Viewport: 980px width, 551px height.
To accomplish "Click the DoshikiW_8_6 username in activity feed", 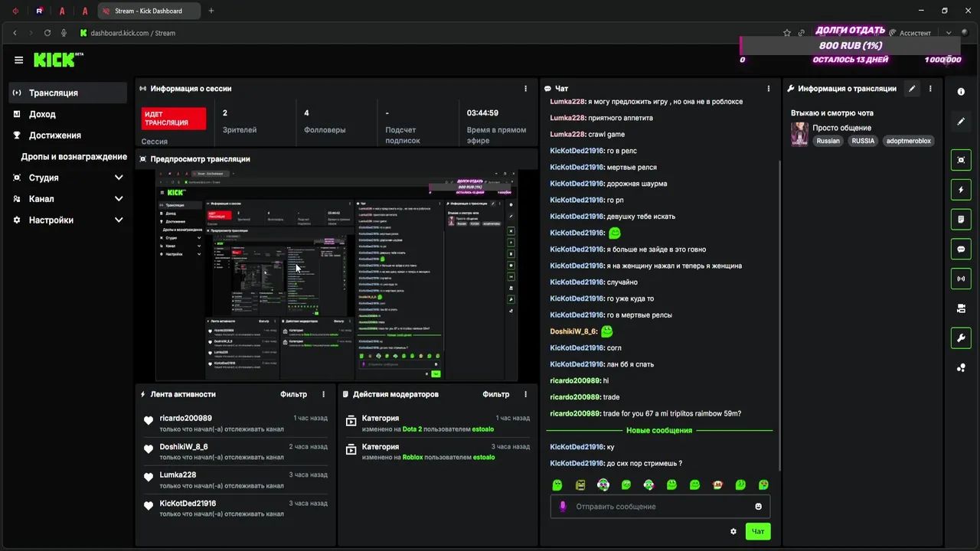I will (183, 447).
